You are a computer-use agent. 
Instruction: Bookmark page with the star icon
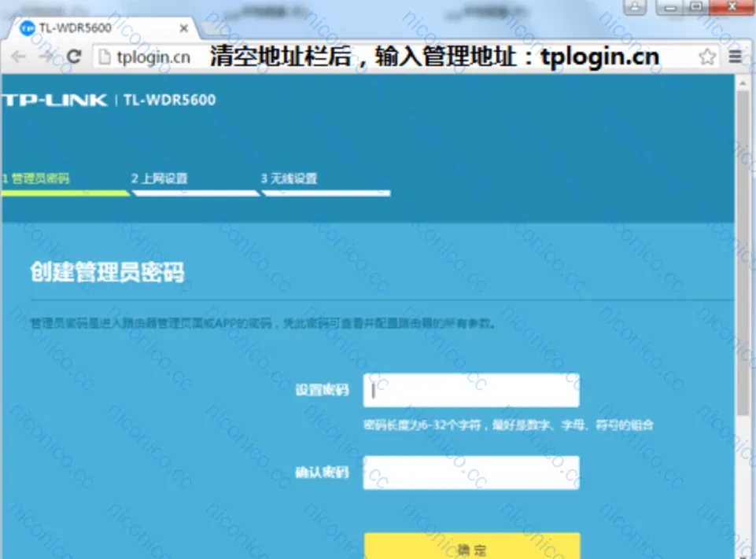pos(706,57)
